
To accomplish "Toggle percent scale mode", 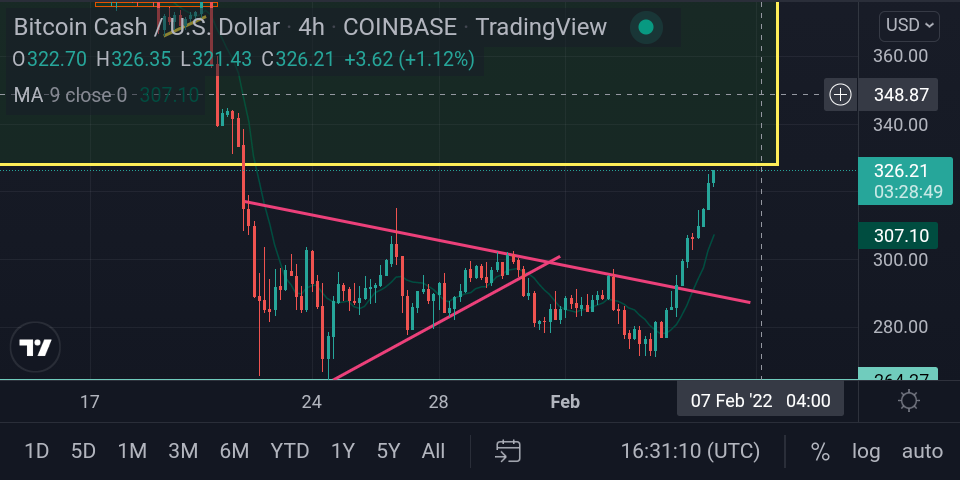I will point(820,452).
